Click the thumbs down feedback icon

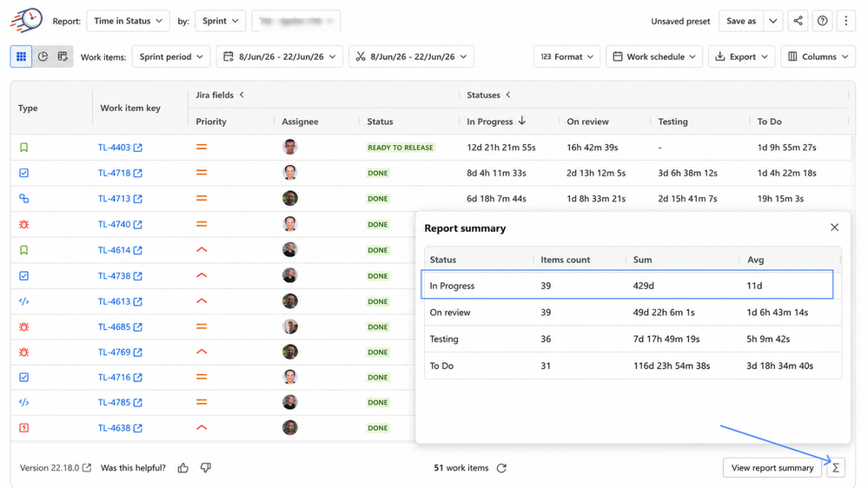pyautogui.click(x=206, y=468)
